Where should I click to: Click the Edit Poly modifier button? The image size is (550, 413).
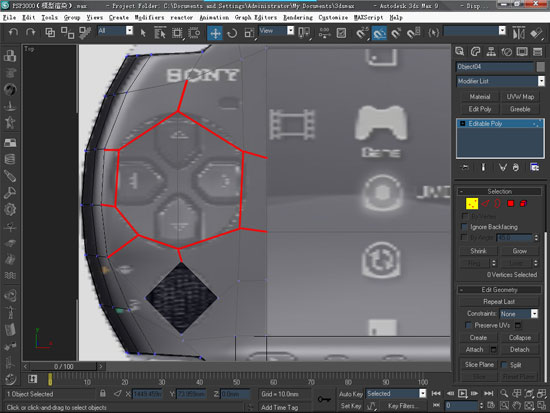pos(479,109)
